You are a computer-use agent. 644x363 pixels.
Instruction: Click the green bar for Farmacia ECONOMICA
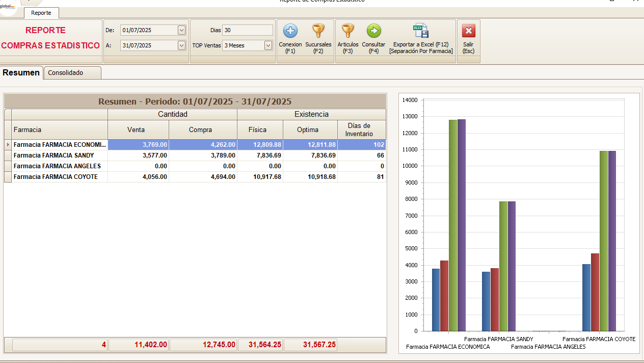pos(452,224)
